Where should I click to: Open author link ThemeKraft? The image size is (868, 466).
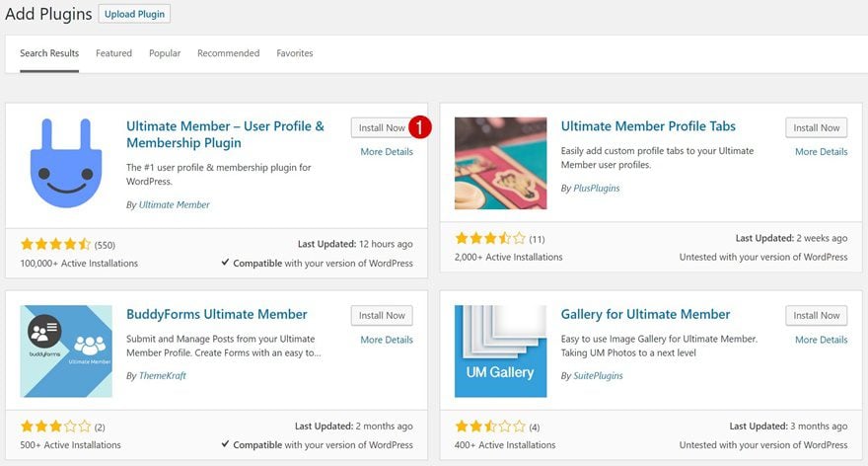click(x=162, y=376)
